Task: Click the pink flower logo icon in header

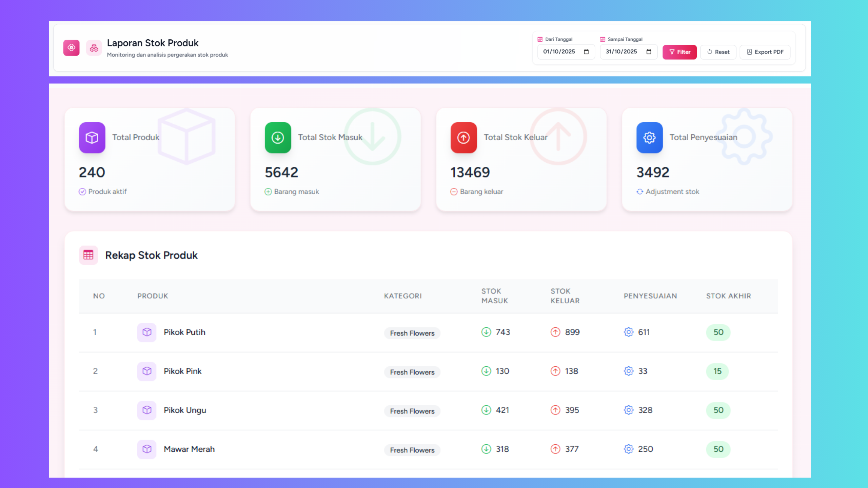Action: pos(71,47)
